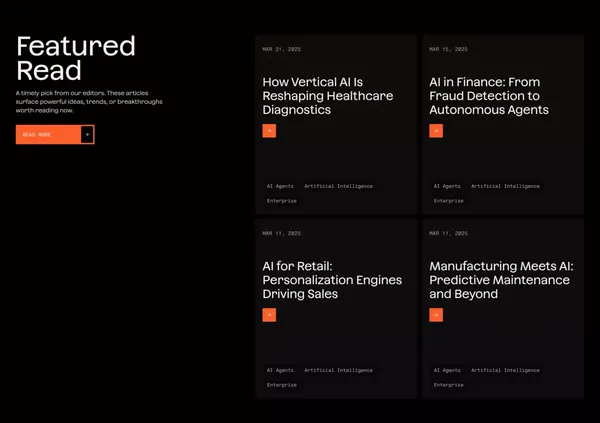Open 'Manufacturing Meets AI: Predictive Maintenance' title
The width and height of the screenshot is (600, 423).
tap(501, 280)
